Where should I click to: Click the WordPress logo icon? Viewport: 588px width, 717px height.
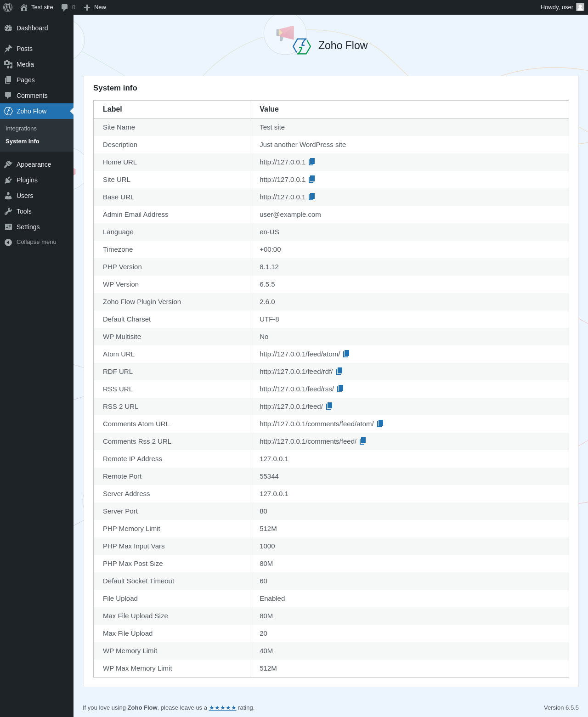click(8, 7)
